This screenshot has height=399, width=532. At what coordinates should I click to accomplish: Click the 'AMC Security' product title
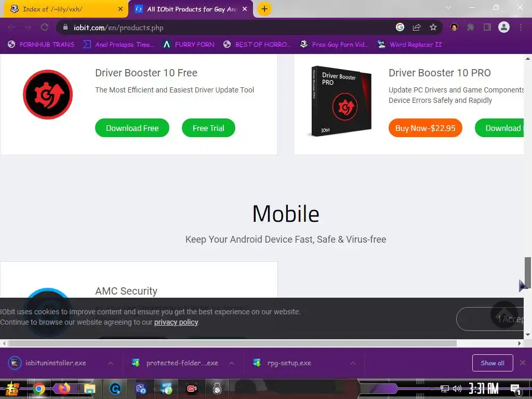[126, 291]
